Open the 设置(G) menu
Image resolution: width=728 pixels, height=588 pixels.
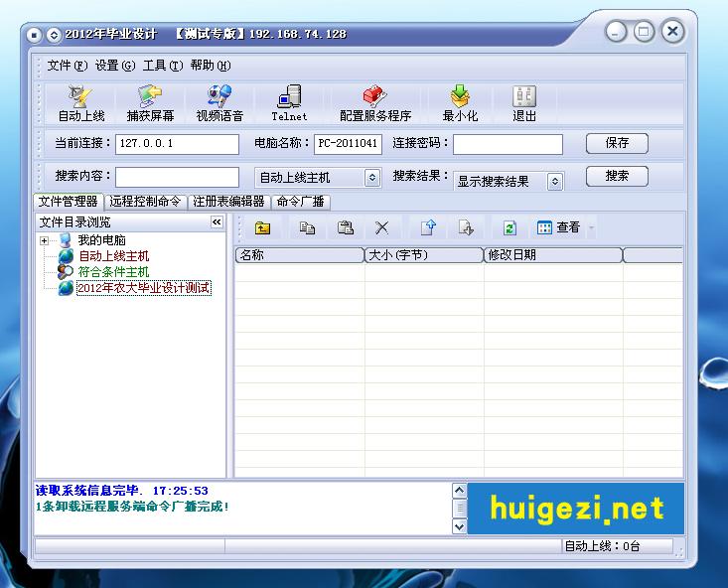click(115, 66)
